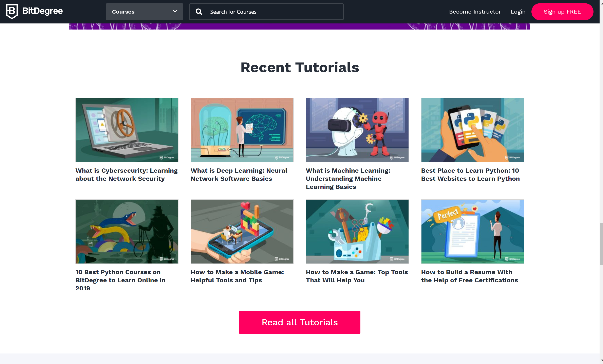This screenshot has width=603, height=364.
Task: Open 'What is Deep Learning' tutorial
Action: coord(239,175)
